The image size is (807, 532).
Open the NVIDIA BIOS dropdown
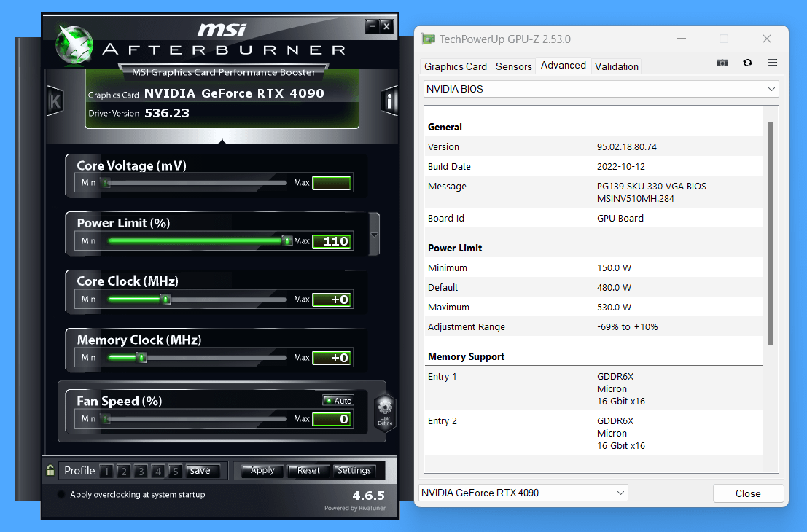coord(601,89)
